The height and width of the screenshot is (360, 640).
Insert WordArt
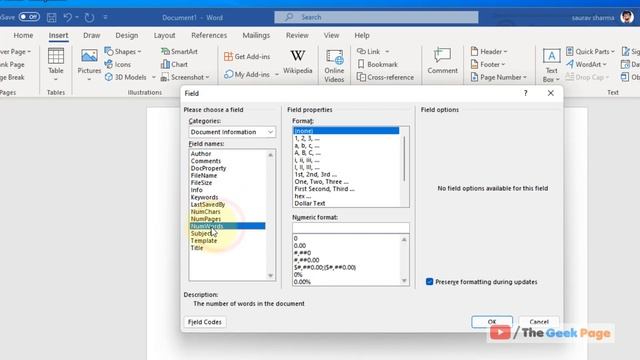[x=586, y=64]
